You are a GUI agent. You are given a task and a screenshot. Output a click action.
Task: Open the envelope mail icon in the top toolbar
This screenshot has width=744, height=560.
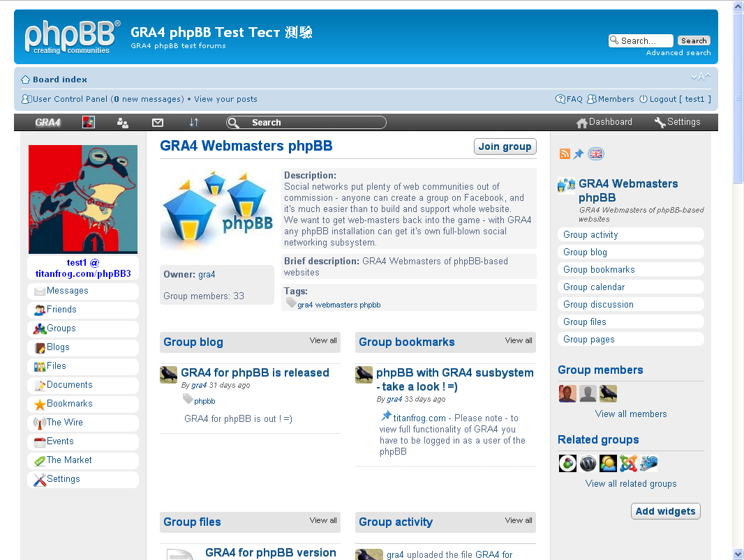157,122
